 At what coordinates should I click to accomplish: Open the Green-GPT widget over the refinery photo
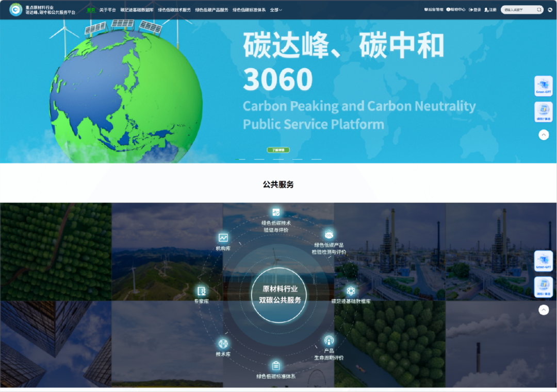(x=544, y=261)
